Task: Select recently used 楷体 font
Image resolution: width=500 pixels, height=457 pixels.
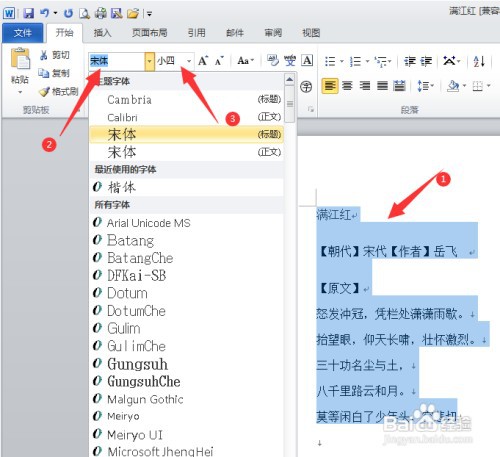Action: 187,187
